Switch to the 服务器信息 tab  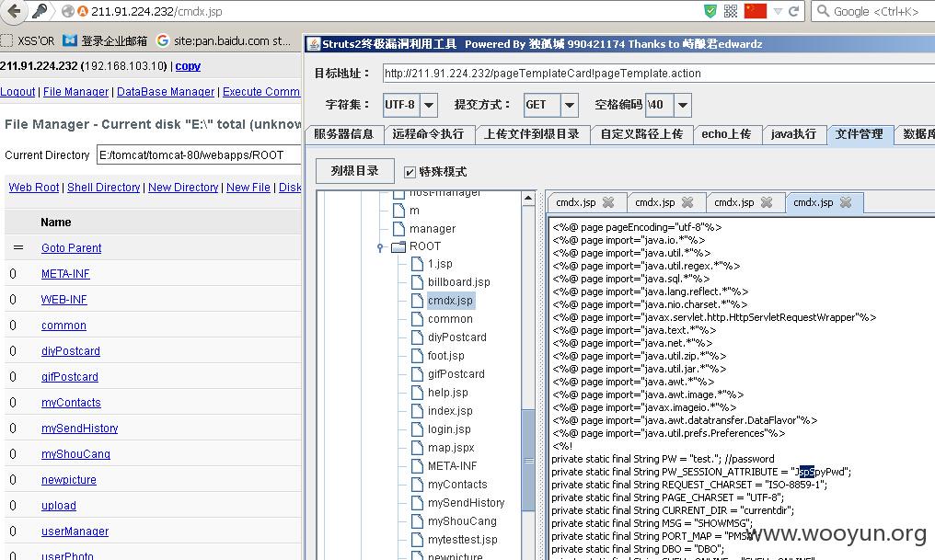[x=343, y=134]
